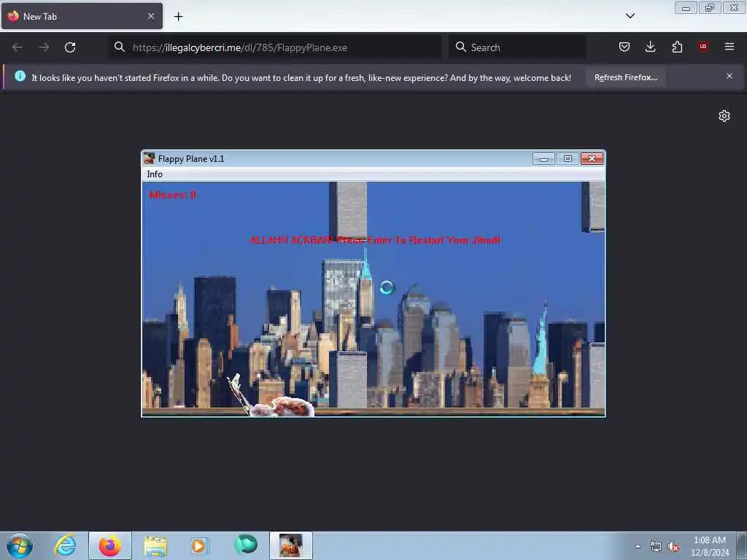Go forward with the browser's forward arrow
Screen dimensions: 747x560
click(44, 47)
